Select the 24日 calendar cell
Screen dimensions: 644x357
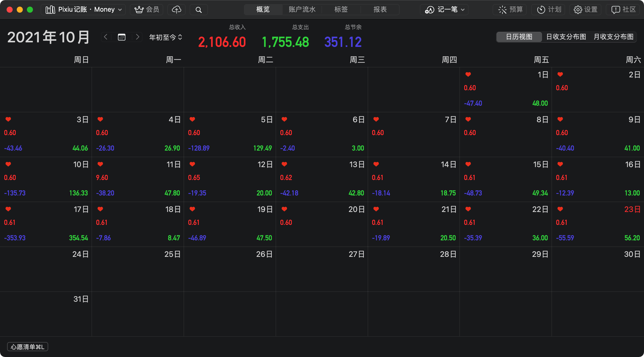tap(46, 269)
